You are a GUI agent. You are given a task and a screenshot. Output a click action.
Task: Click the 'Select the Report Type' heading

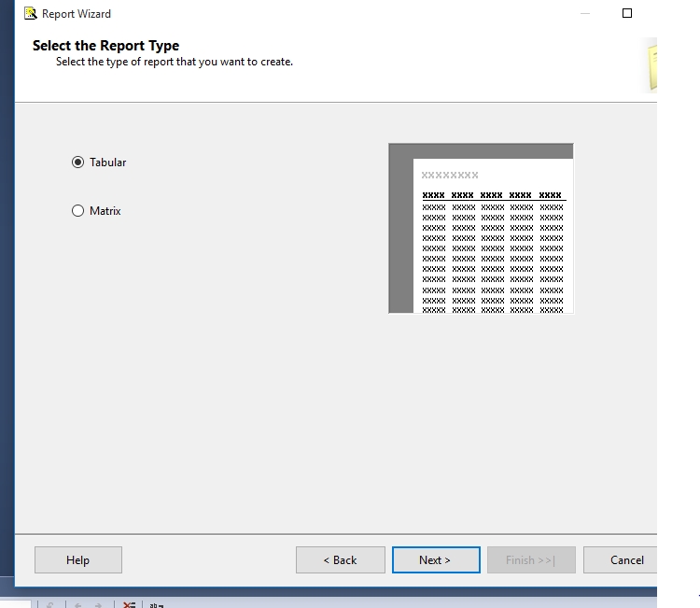coord(105,46)
